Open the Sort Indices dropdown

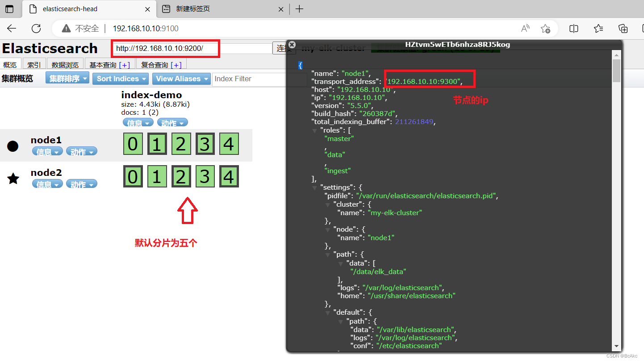click(121, 79)
